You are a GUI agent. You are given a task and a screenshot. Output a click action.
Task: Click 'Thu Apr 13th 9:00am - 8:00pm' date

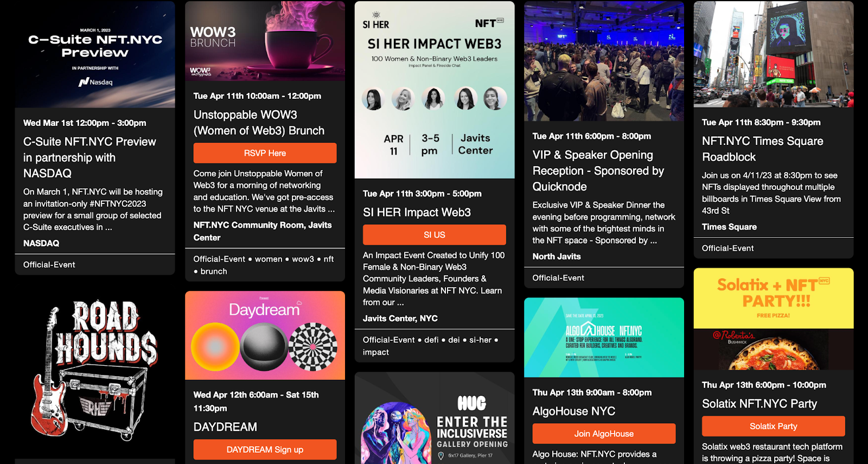tap(592, 392)
